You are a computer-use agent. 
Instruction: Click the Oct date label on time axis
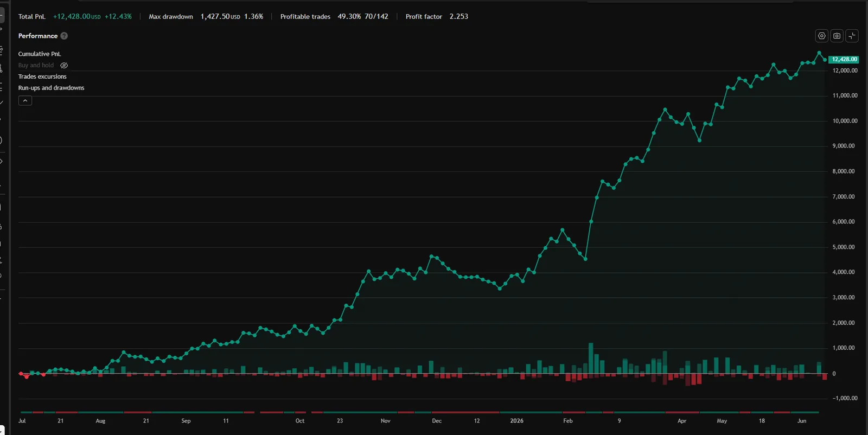pos(300,421)
